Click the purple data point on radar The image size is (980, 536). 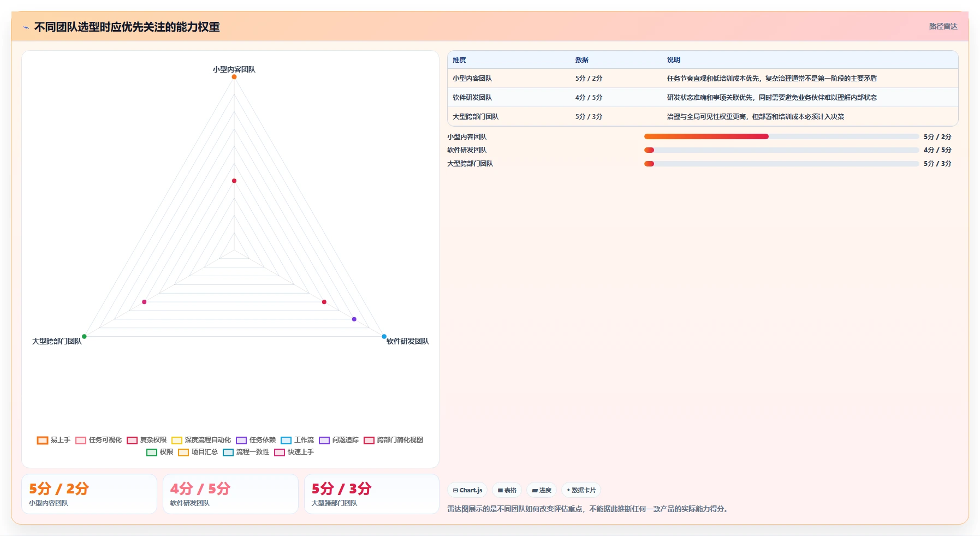point(354,319)
